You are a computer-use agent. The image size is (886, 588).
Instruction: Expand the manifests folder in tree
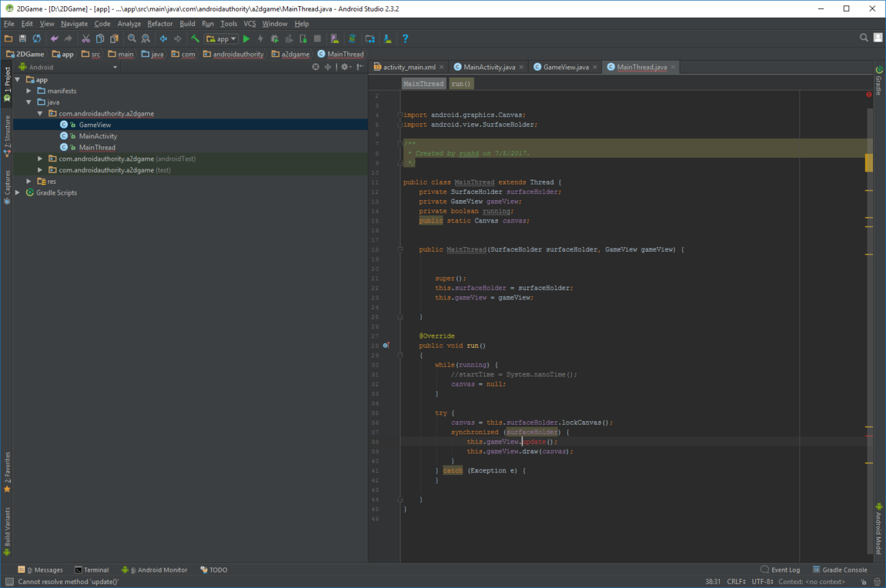click(x=29, y=91)
